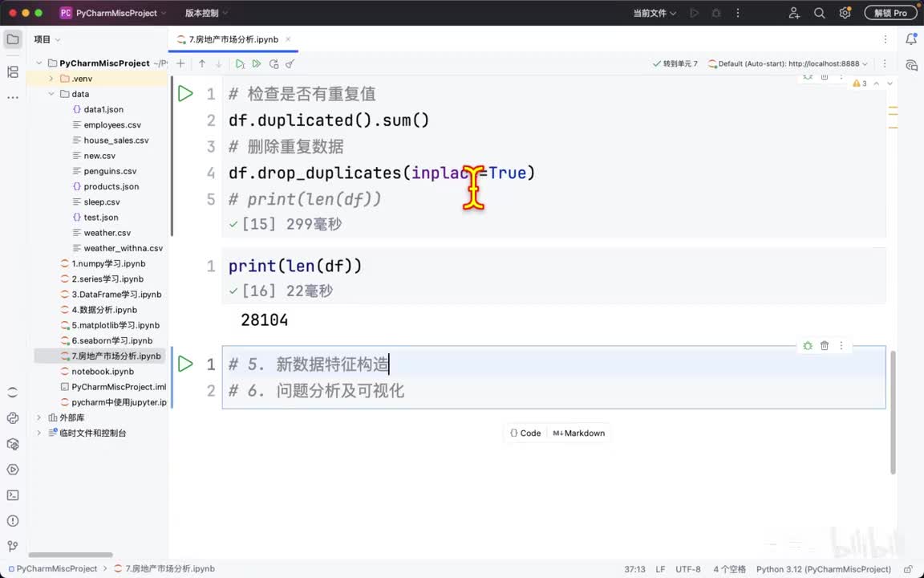Run the drop_duplicates cell with play icon
The image size is (924, 578).
[185, 94]
